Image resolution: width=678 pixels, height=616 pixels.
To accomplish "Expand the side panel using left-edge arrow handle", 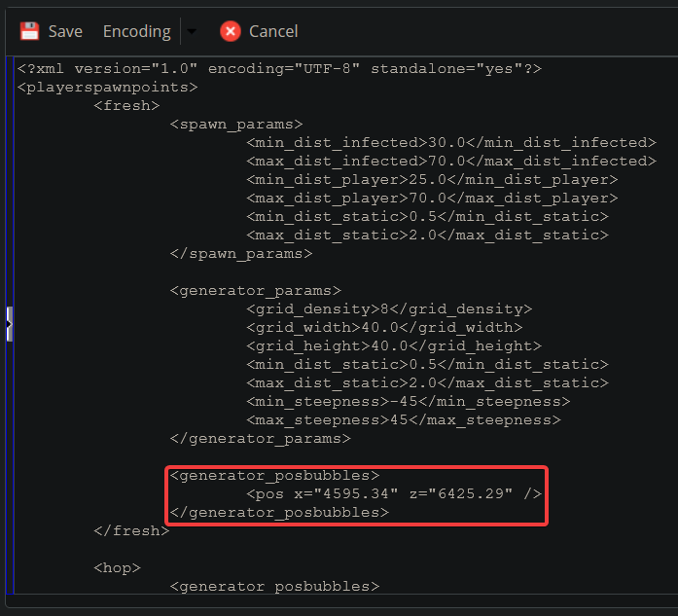I will 8,323.
